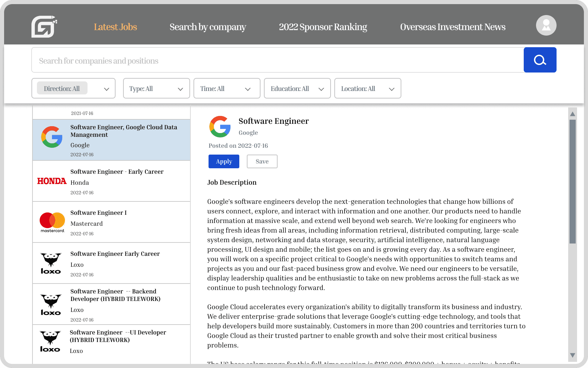Click scrollbar up arrow in detail pane
This screenshot has width=588, height=368.
(x=573, y=114)
